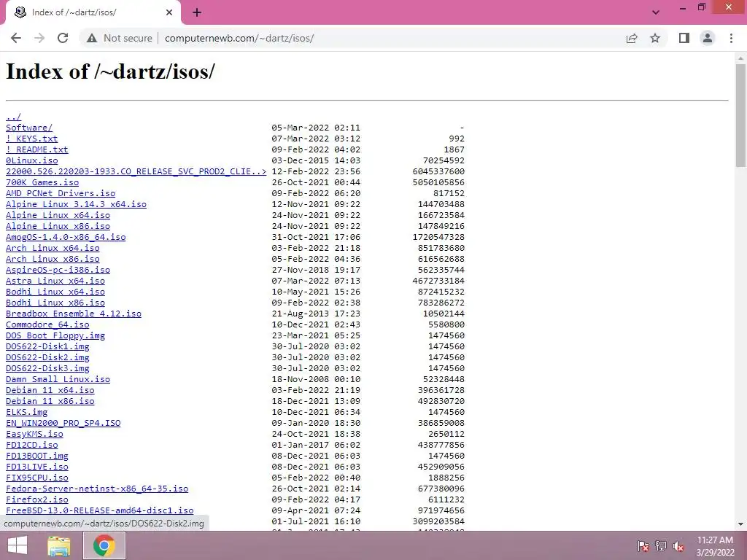Go to parent directory ../ link
This screenshot has height=560, width=747.
[x=13, y=117]
